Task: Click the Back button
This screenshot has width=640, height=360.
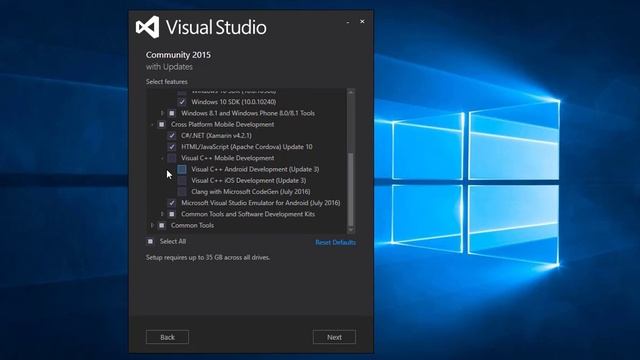Action: 167,337
